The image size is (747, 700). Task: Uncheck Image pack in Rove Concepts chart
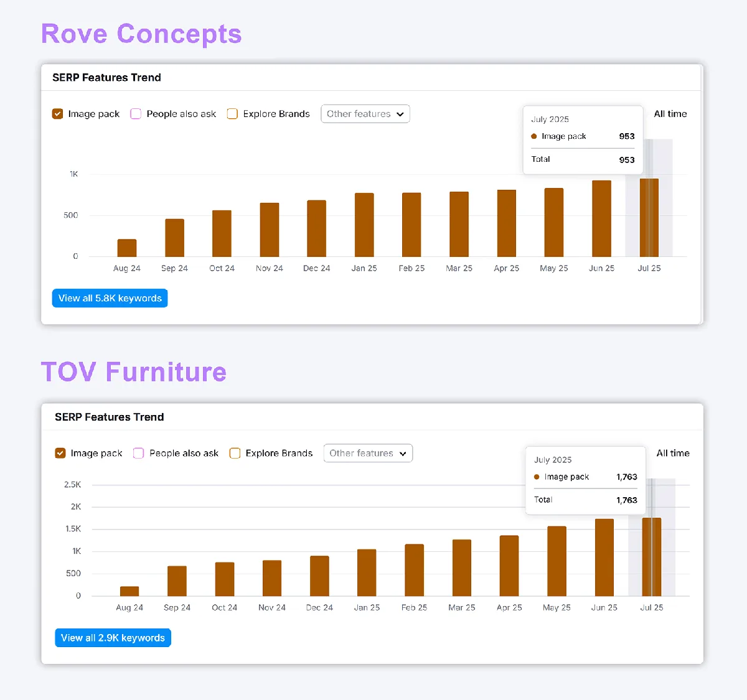point(58,114)
